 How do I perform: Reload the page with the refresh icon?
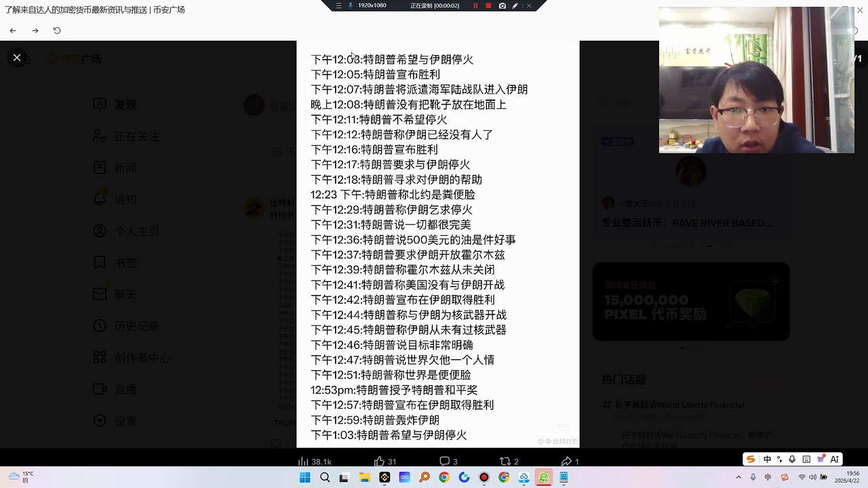click(x=57, y=30)
